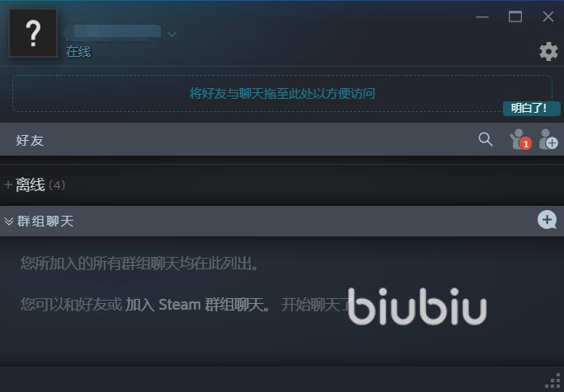This screenshot has height=392, width=564.
Task: Open the status dropdown arrow beside username
Action: (172, 34)
